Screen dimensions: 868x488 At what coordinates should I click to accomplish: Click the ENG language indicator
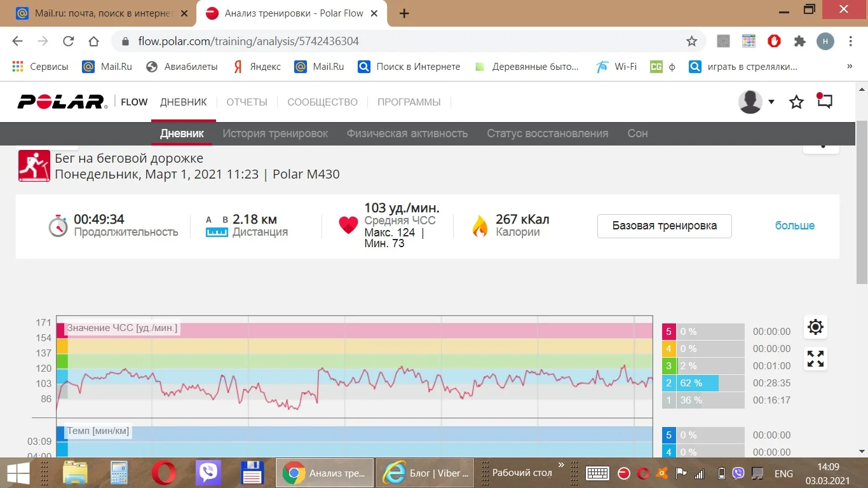783,473
